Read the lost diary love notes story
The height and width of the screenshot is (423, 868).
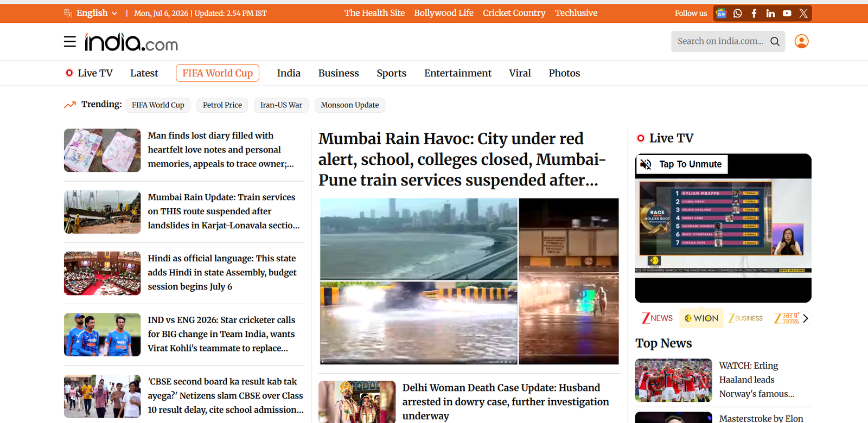pyautogui.click(x=221, y=150)
